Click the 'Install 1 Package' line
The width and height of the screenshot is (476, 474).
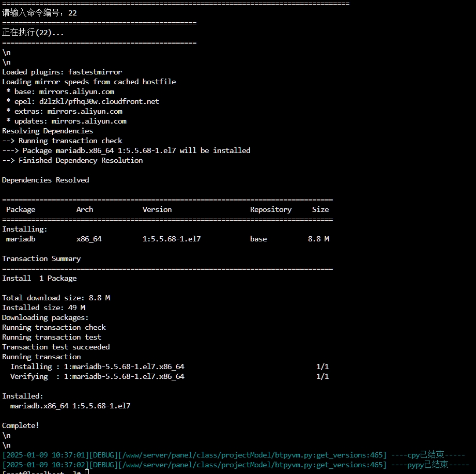click(39, 279)
